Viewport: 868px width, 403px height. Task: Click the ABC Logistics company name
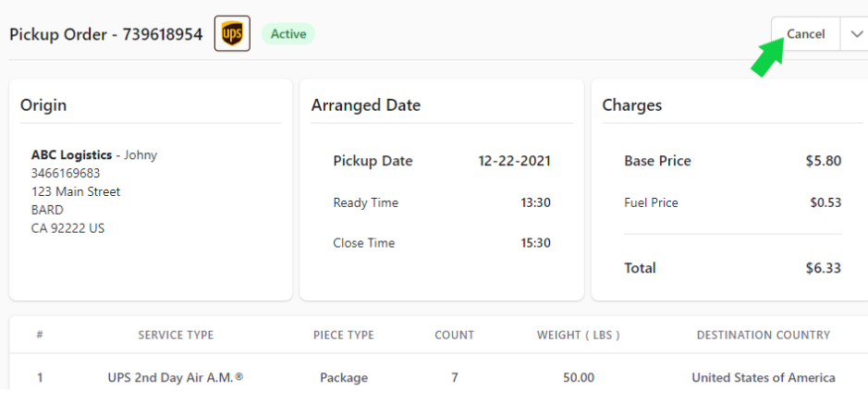[71, 155]
